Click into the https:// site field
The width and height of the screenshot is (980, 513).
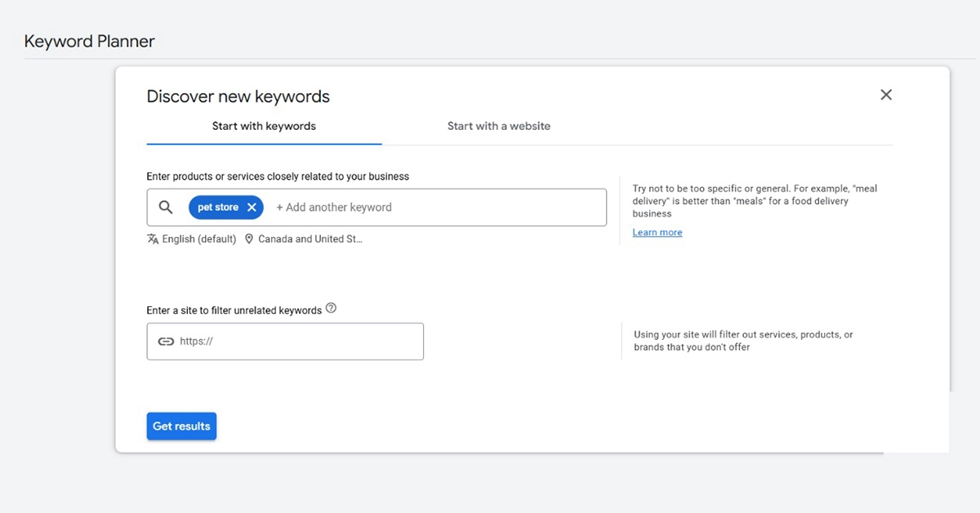(294, 341)
